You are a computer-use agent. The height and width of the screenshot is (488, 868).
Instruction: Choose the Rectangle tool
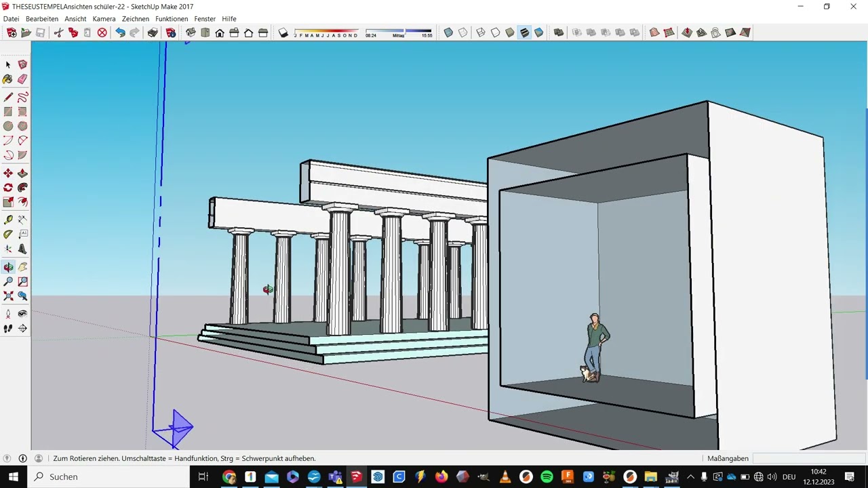point(8,111)
